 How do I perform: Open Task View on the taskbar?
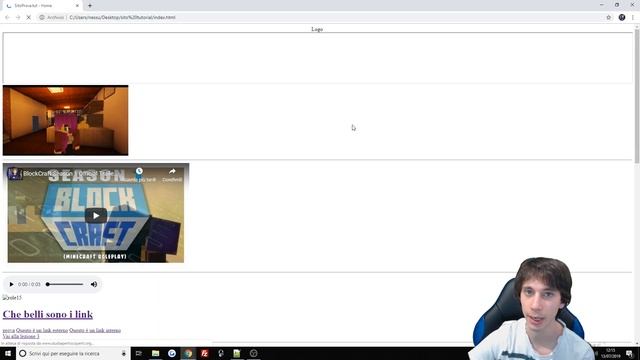pyautogui.click(x=139, y=353)
